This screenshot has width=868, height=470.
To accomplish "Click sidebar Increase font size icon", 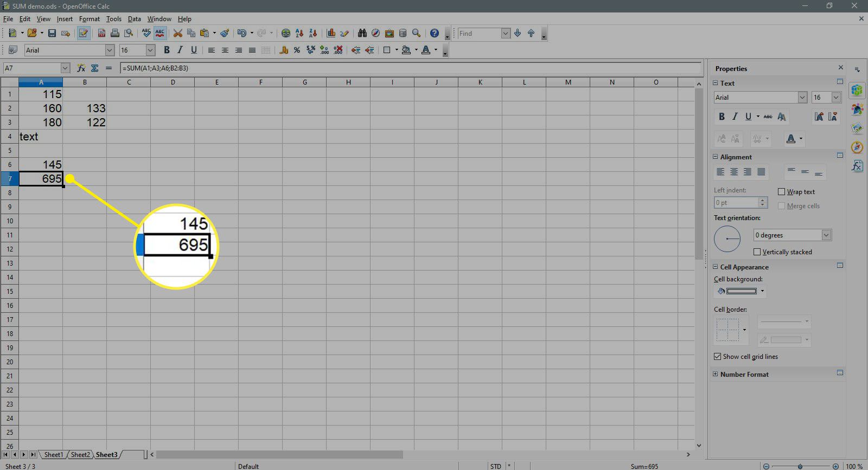I will [x=819, y=117].
